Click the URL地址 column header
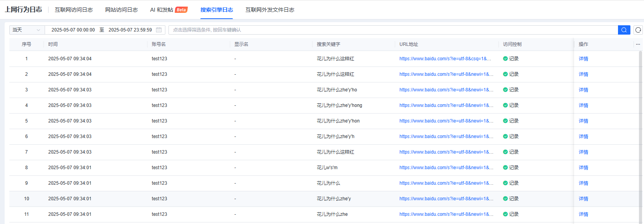 coord(409,44)
